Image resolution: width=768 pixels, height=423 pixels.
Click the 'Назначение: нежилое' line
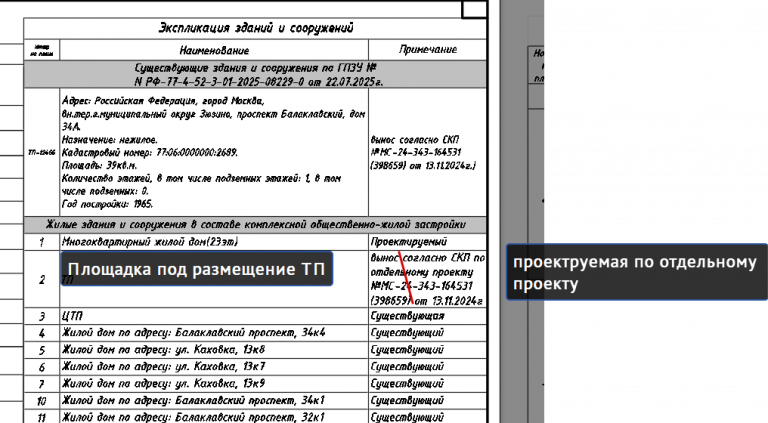110,140
